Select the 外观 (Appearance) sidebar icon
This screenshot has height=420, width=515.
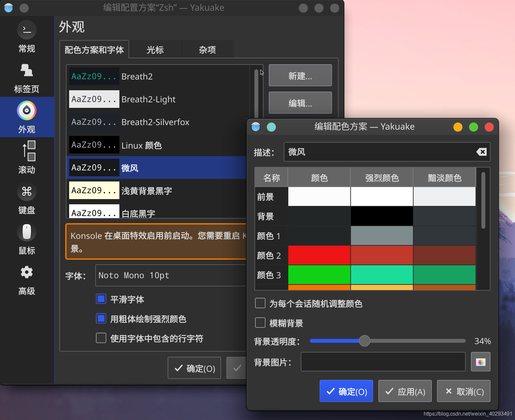tap(27, 111)
